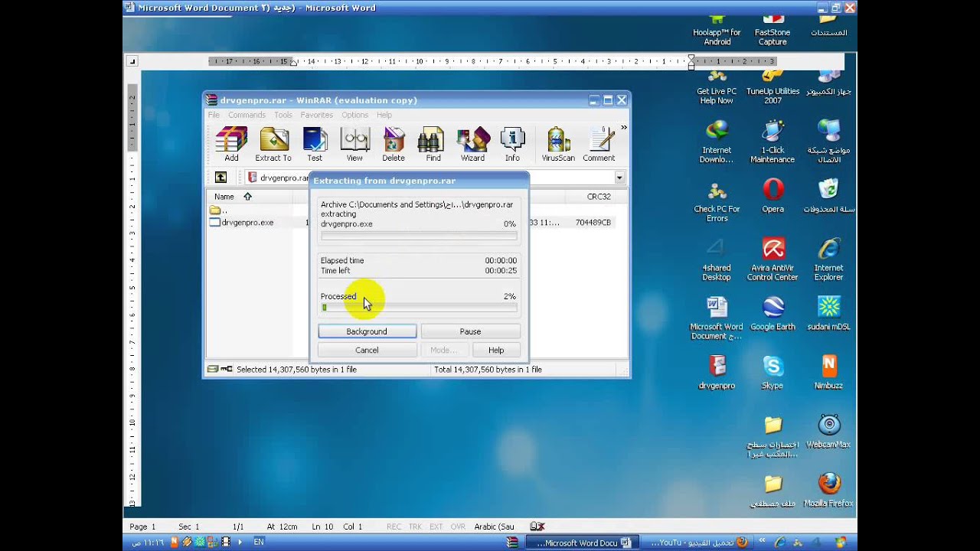Screen dimensions: 980x551
Task: Open 4shared Desktop icon
Action: click(717, 259)
